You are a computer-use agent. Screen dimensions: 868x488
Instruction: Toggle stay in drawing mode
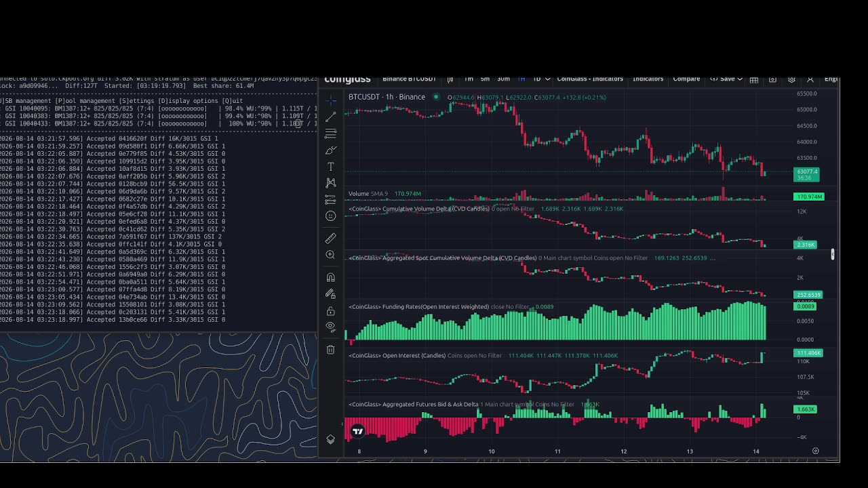point(330,293)
